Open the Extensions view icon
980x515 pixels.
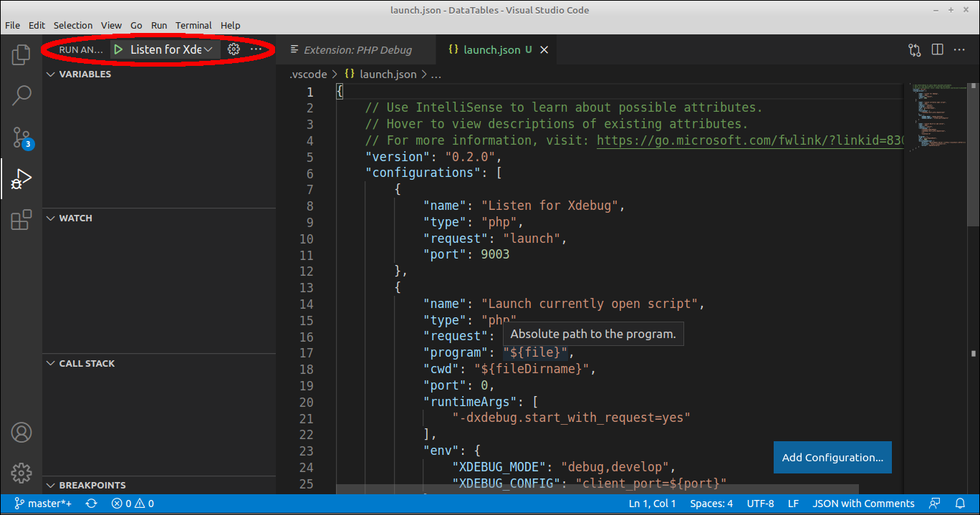21,220
